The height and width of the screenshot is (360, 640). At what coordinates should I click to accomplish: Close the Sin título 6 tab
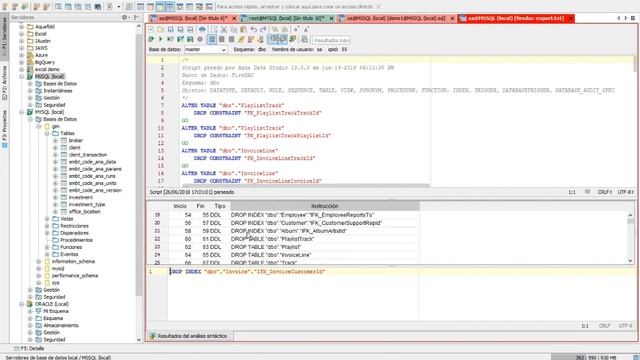(x=234, y=18)
